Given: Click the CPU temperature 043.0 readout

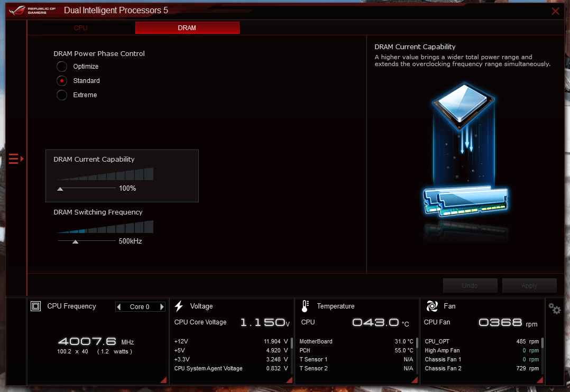Looking at the screenshot, I should click(381, 323).
